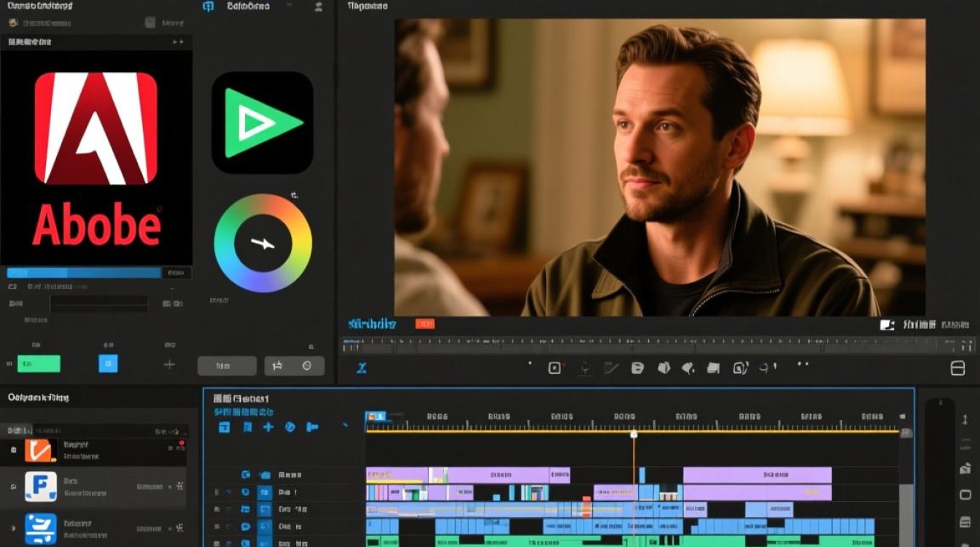Open the white tile with blue F icon
980x547 pixels.
pyautogui.click(x=41, y=486)
